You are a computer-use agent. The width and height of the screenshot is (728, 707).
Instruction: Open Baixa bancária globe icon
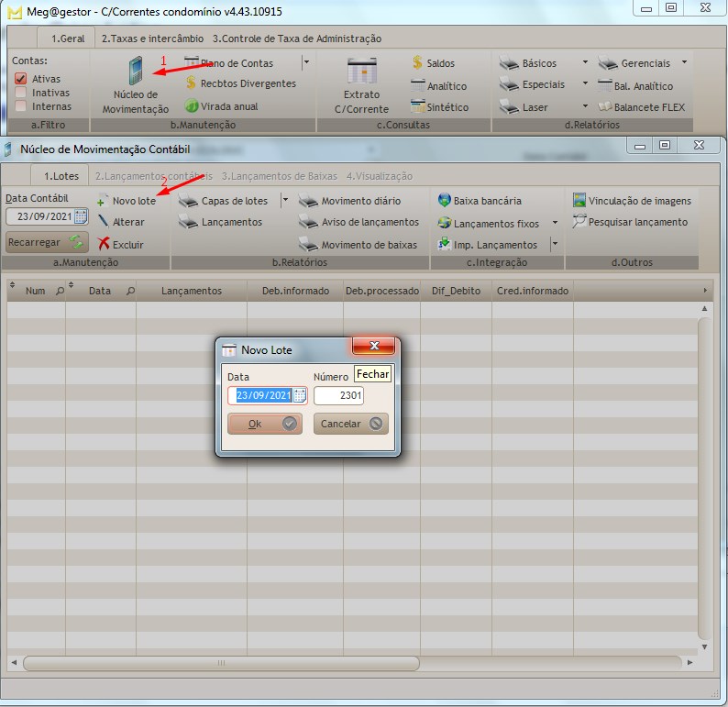point(445,201)
